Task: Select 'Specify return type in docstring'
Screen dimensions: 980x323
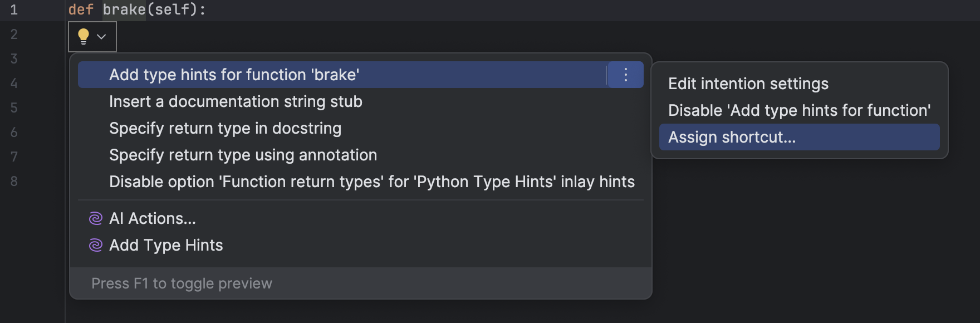Action: click(x=226, y=128)
